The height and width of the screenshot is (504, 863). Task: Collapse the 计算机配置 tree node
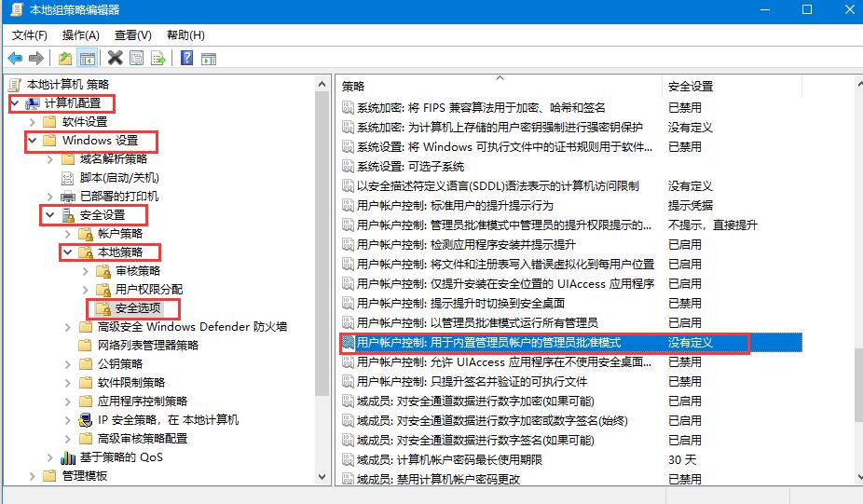pos(13,102)
